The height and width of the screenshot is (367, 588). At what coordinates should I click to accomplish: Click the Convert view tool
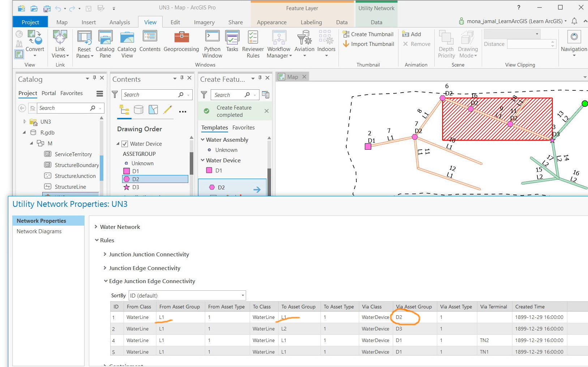tap(35, 44)
